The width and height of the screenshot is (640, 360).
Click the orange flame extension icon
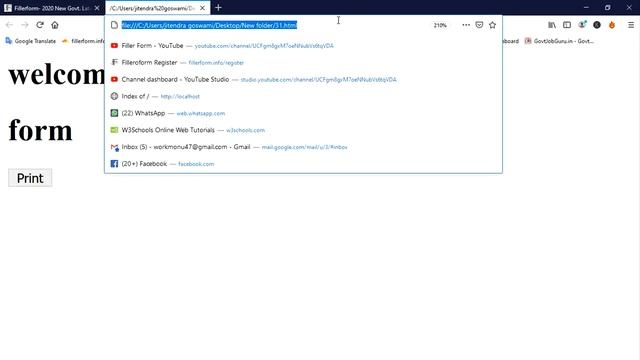[x=612, y=25]
